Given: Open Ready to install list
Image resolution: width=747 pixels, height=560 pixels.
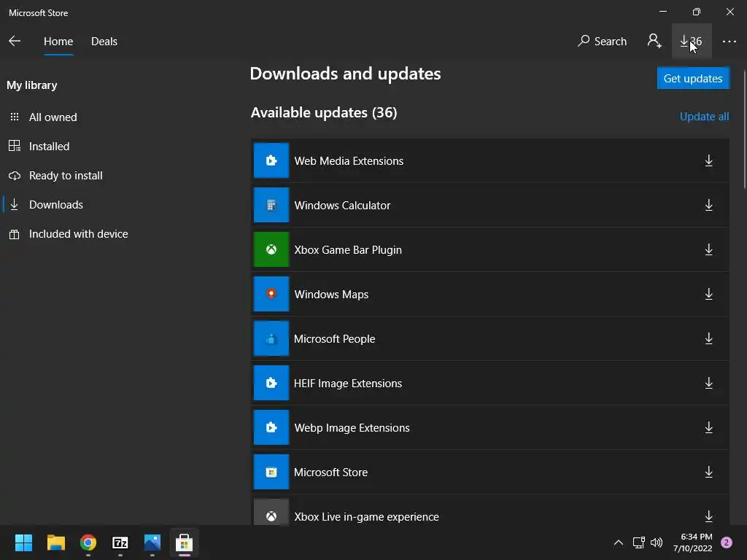Looking at the screenshot, I should tap(65, 176).
